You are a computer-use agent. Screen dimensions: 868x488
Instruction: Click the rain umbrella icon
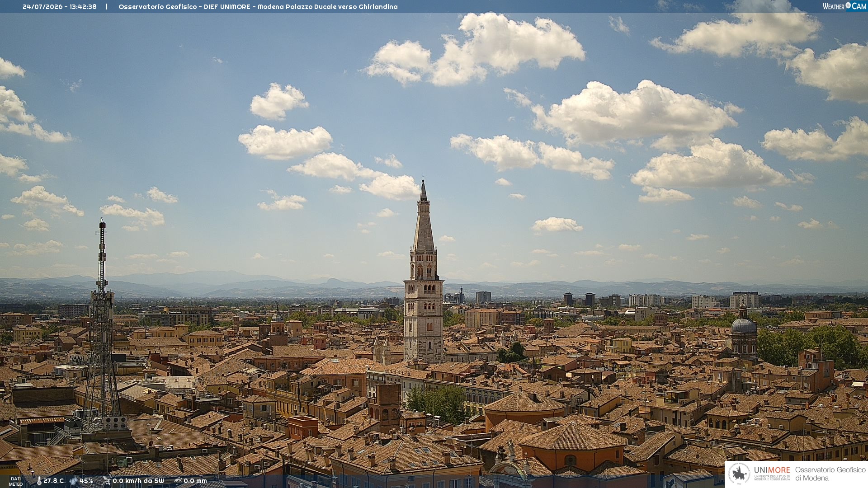pyautogui.click(x=178, y=481)
